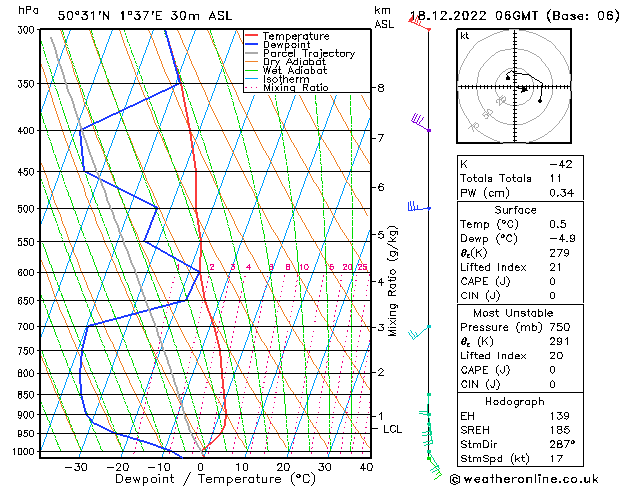
Task: Click the '8' km altitude label
Action: coord(381,88)
